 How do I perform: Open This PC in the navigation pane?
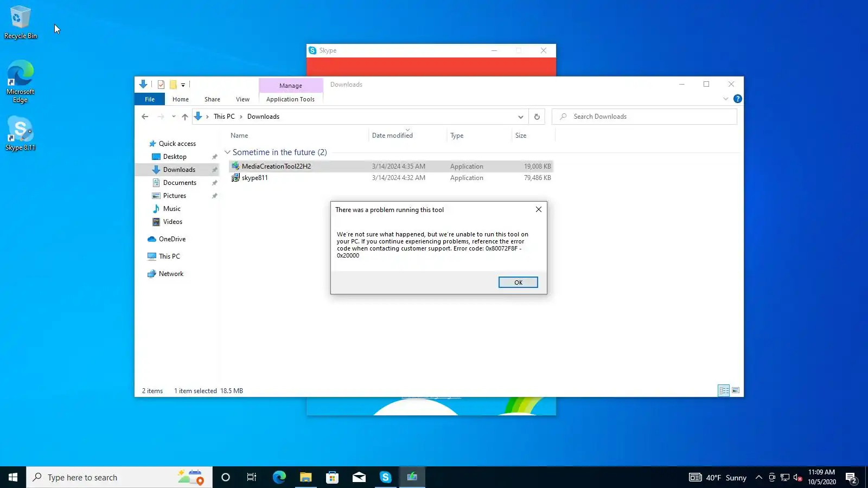click(x=169, y=256)
